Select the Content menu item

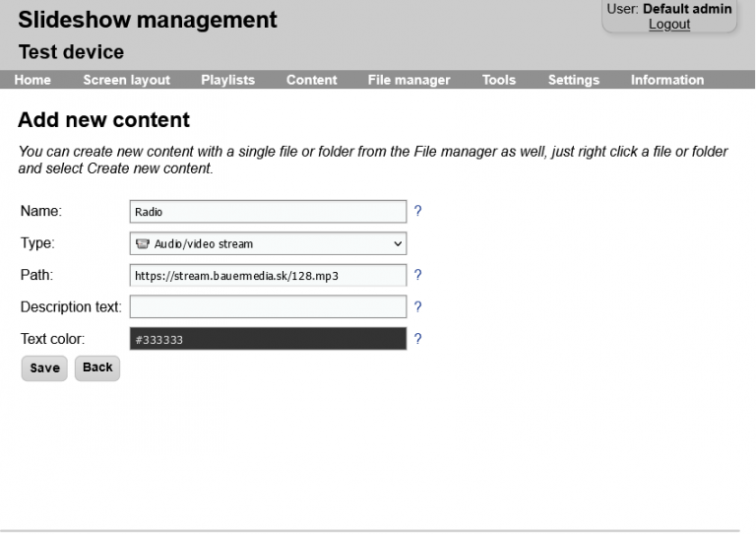pyautogui.click(x=311, y=80)
